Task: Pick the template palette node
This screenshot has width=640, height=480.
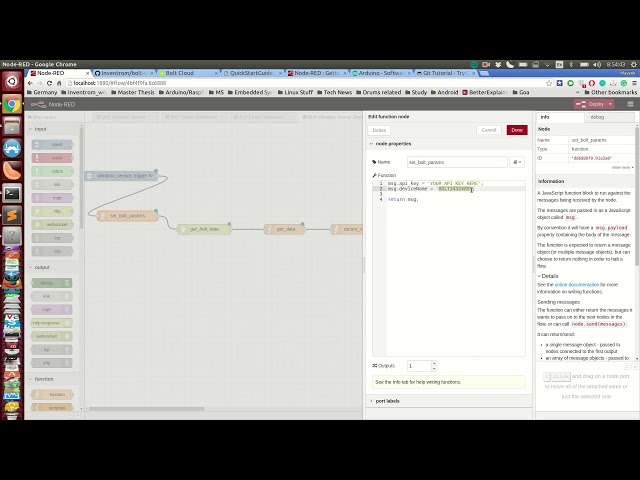Action: 53,407
